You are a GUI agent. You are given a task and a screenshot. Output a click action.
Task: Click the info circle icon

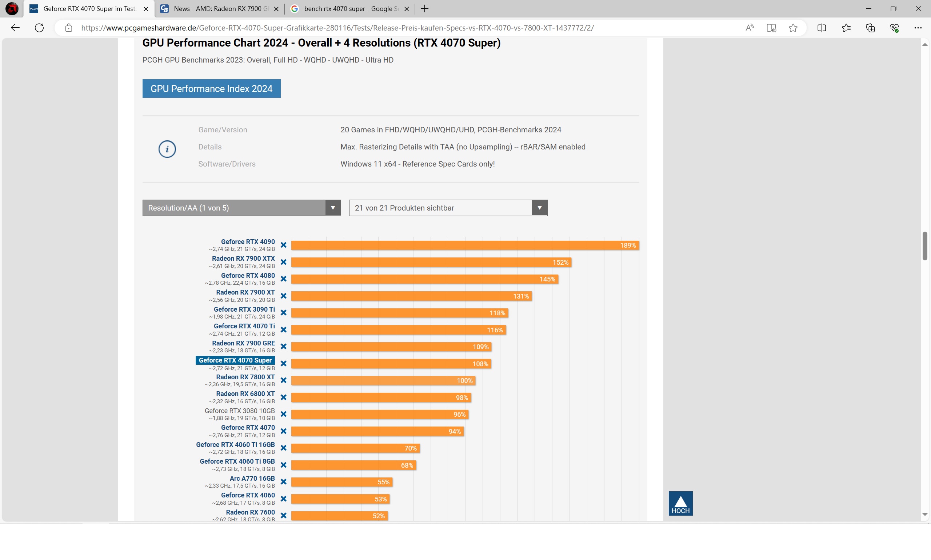point(167,149)
